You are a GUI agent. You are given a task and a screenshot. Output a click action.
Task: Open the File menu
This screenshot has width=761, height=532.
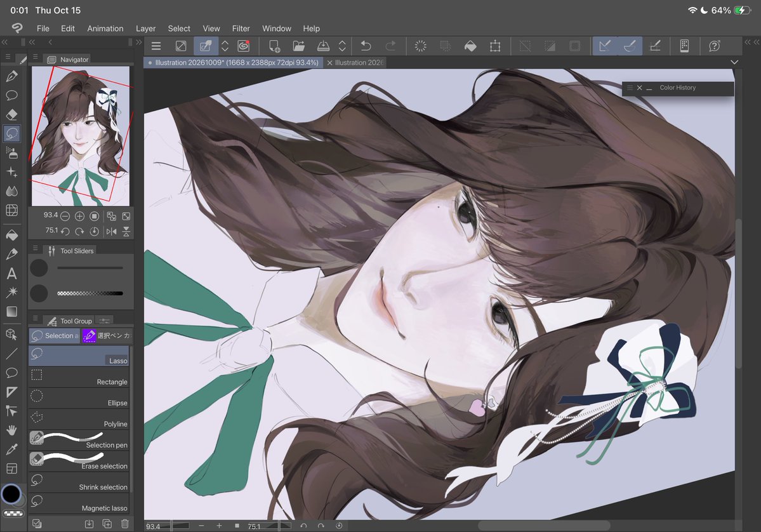click(x=43, y=29)
